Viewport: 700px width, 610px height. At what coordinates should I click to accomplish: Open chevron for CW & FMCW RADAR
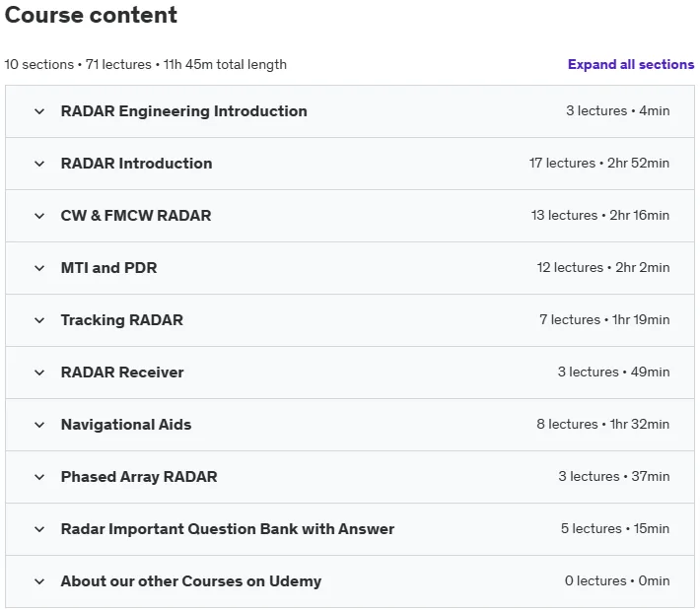[39, 216]
